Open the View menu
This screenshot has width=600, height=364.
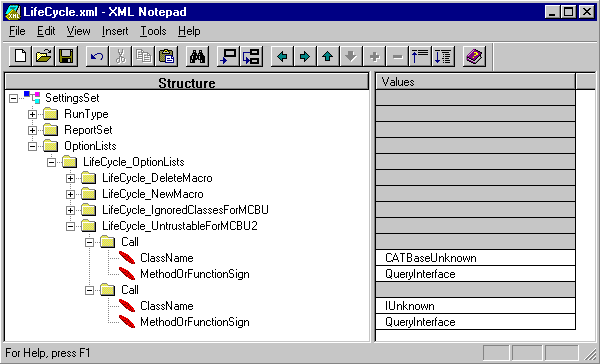point(78,31)
